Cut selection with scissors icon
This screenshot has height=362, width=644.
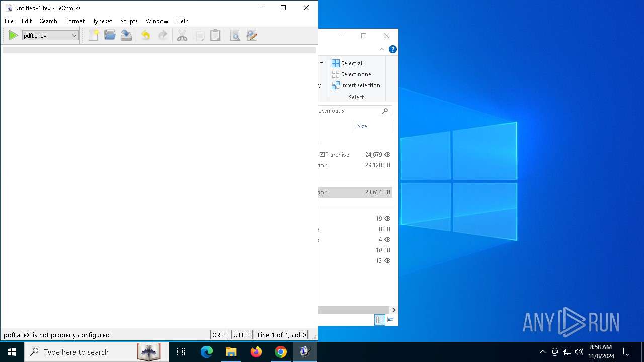click(x=182, y=35)
